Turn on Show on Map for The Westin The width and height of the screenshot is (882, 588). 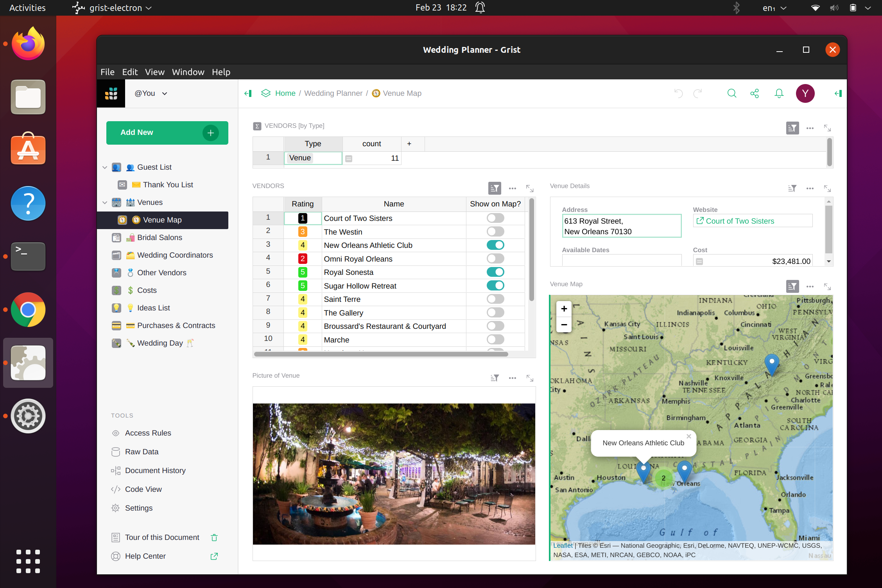pos(495,231)
